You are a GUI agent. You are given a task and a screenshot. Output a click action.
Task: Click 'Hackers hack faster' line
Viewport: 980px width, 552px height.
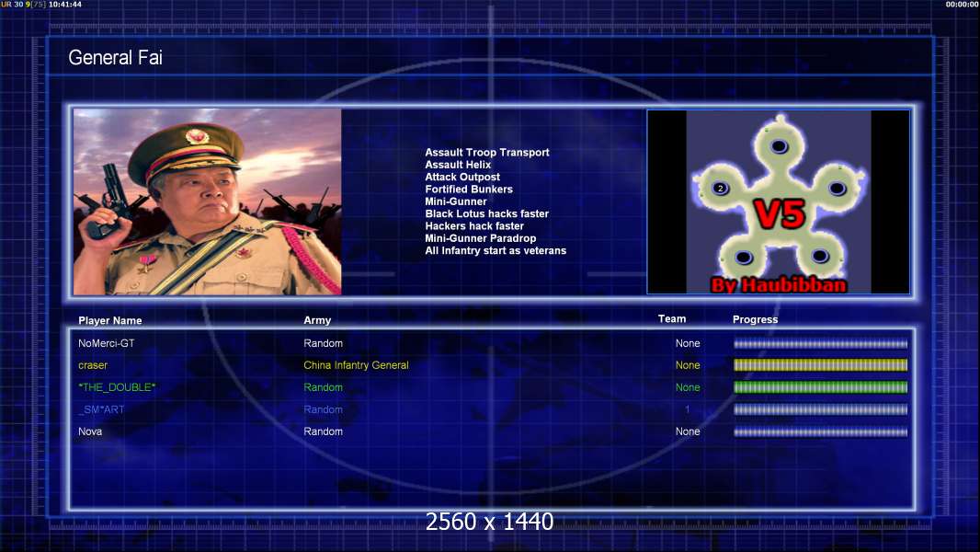tap(474, 225)
